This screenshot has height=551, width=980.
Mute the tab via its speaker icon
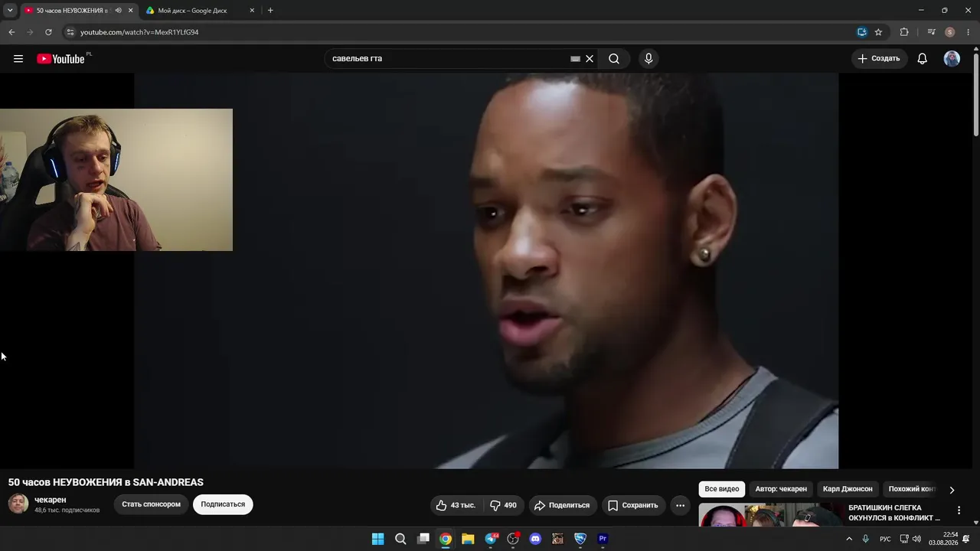point(118,11)
